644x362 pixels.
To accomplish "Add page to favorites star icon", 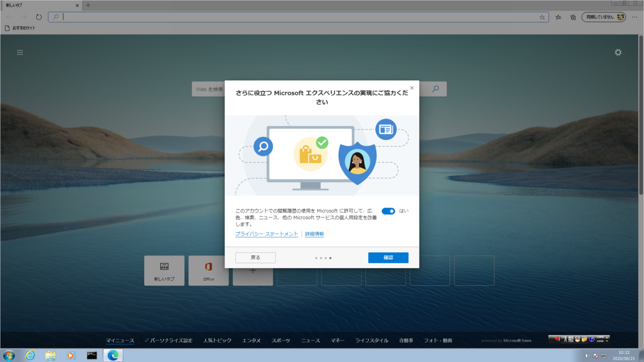I will (x=542, y=17).
